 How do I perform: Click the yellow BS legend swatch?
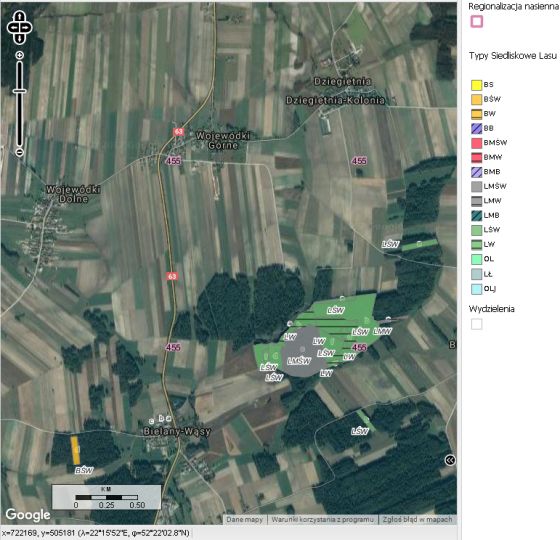tap(476, 85)
